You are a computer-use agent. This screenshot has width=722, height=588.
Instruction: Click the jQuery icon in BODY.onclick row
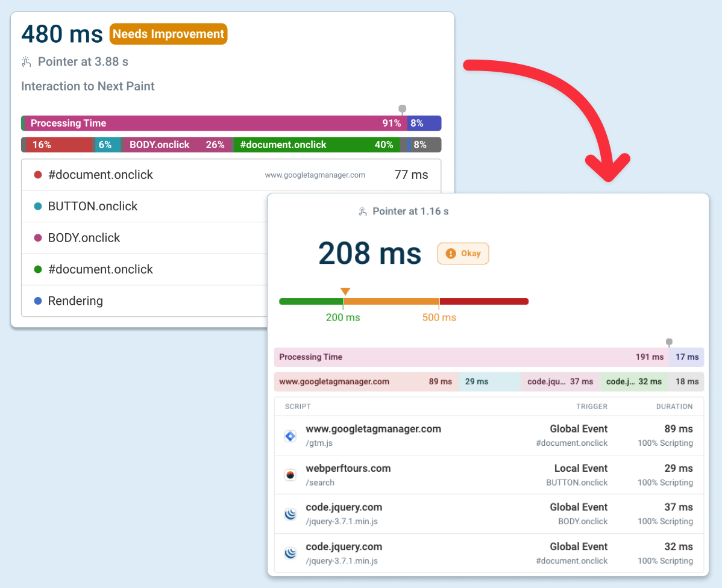(290, 514)
